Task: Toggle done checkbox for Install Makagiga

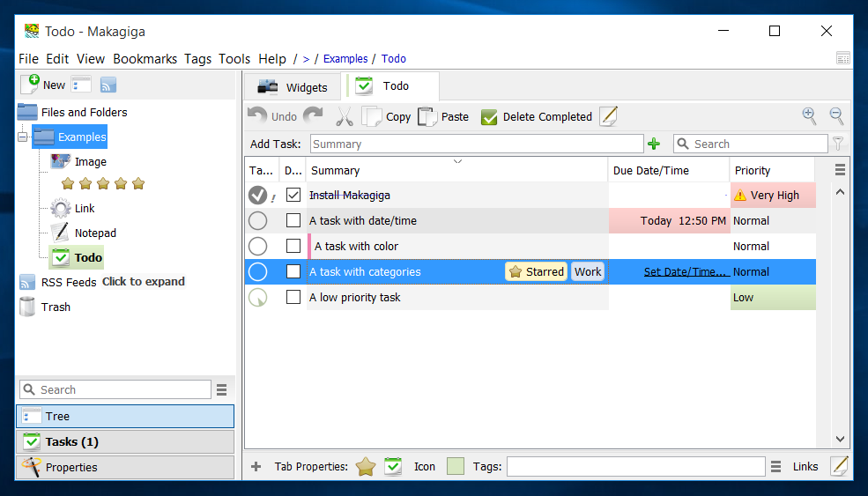Action: 293,195
